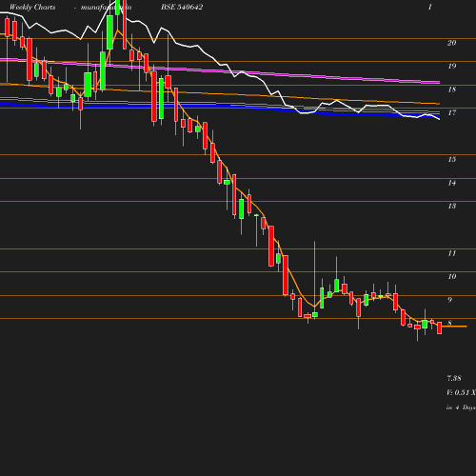Image resolution: width=476 pixels, height=476 pixels.
Task: Click the price axis label 19
Action: (x=452, y=66)
